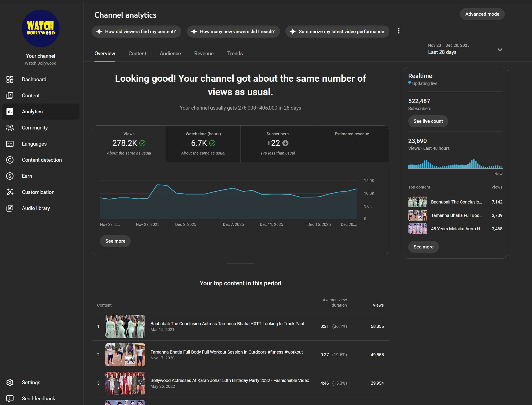Switch to the Audience tab
Screen dimensions: 532x405
tap(170, 53)
